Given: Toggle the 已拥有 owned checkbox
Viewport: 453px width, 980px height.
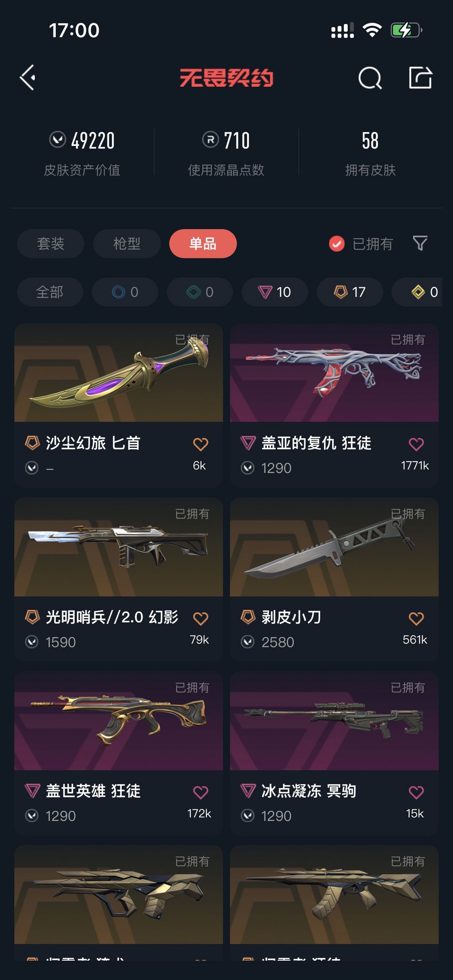Looking at the screenshot, I should 336,244.
